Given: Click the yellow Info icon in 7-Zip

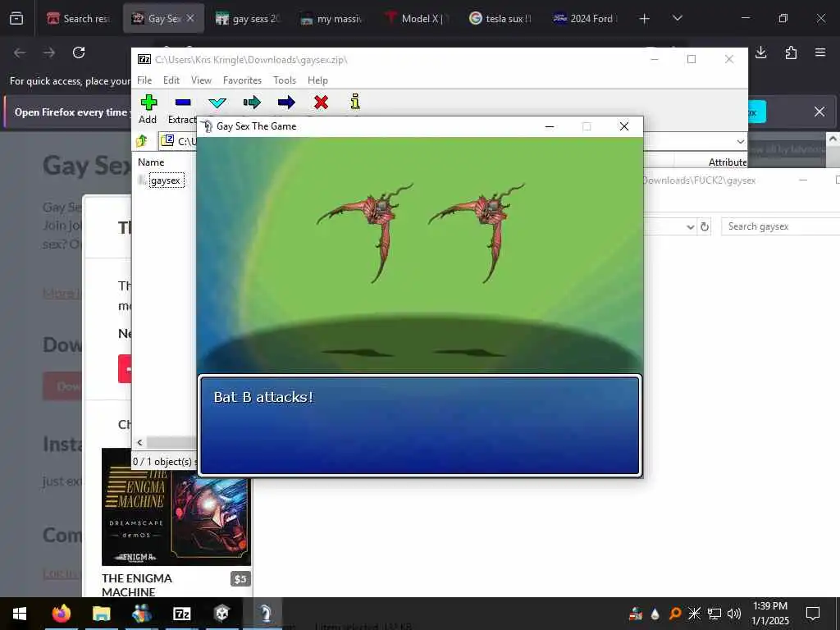Looking at the screenshot, I should pyautogui.click(x=354, y=101).
